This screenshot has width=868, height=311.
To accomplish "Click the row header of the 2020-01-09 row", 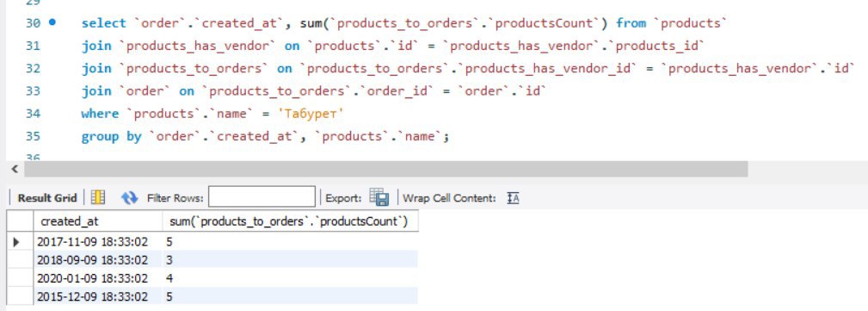I will tap(20, 278).
